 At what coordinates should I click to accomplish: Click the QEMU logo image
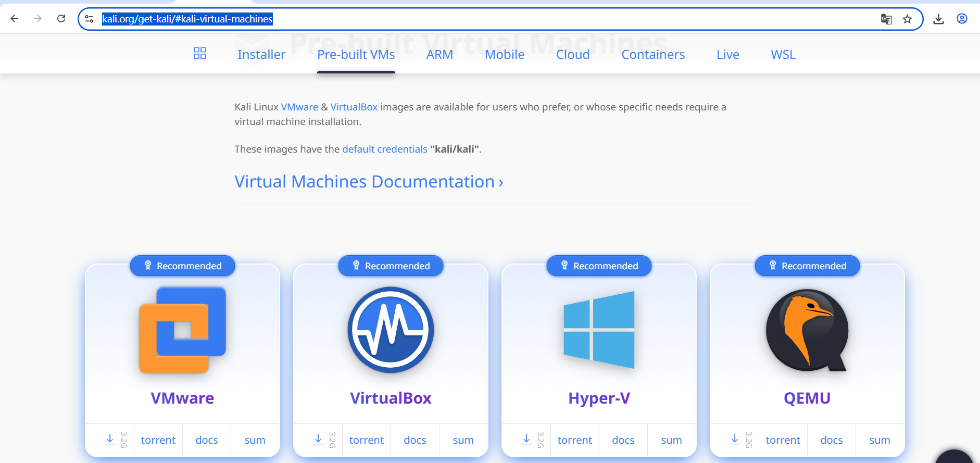pos(807,330)
